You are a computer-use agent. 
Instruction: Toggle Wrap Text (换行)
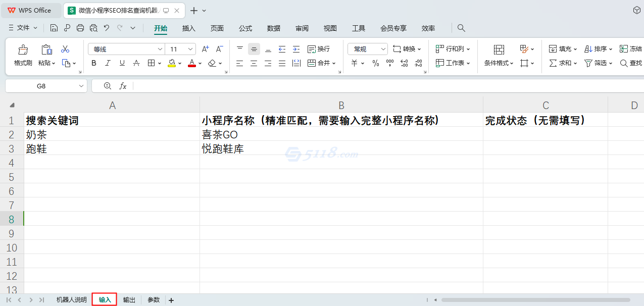coord(319,49)
